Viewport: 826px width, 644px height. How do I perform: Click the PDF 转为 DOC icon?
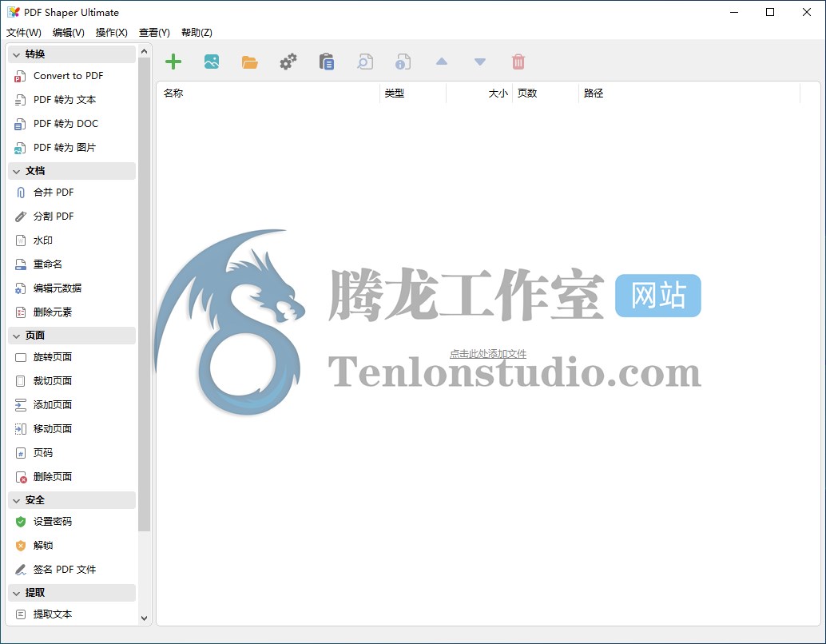(x=20, y=124)
